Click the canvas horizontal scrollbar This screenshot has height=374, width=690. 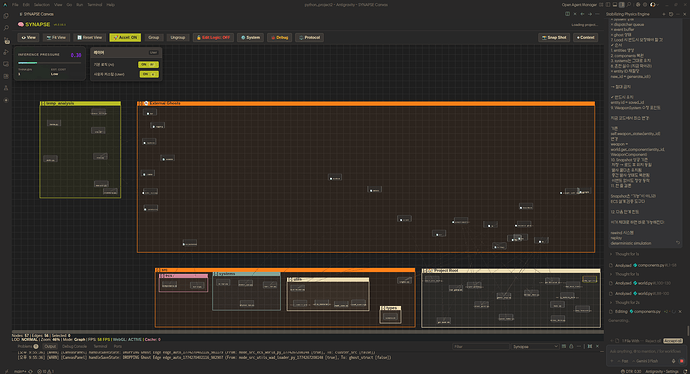click(x=308, y=331)
